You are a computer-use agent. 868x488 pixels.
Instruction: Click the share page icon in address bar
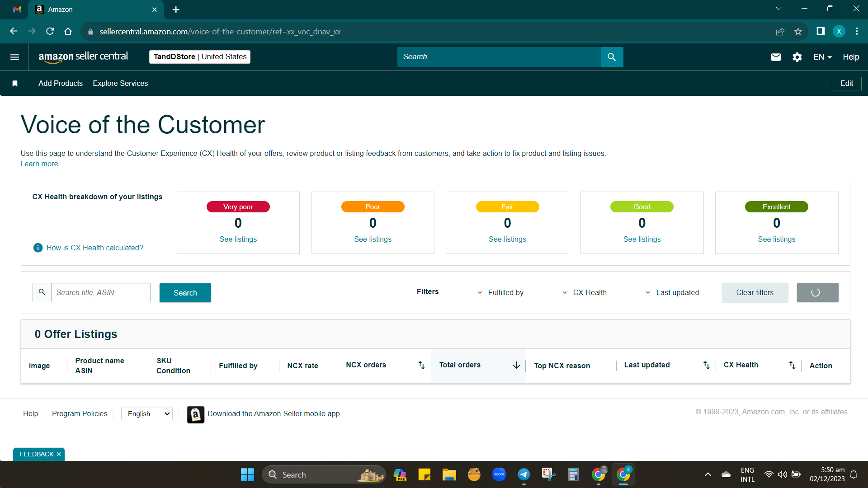point(780,31)
